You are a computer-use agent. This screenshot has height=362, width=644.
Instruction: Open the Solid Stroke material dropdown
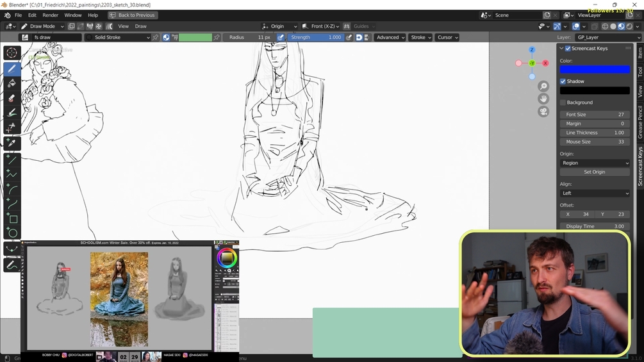point(118,37)
